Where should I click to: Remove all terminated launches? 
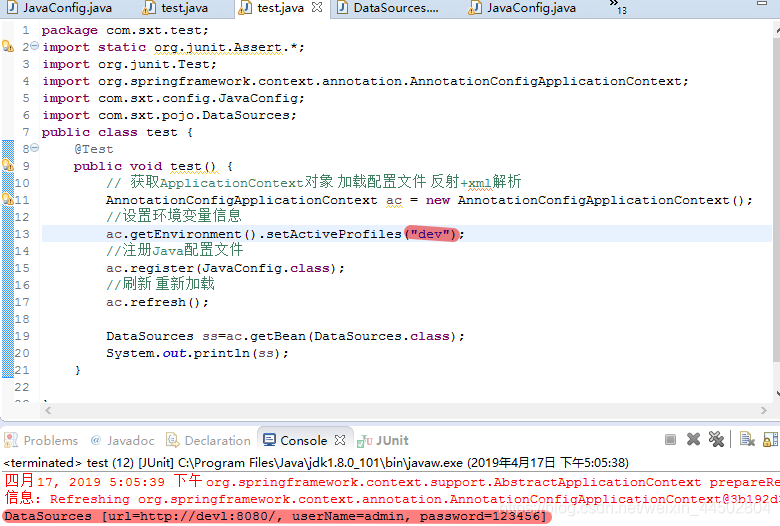[x=716, y=439]
